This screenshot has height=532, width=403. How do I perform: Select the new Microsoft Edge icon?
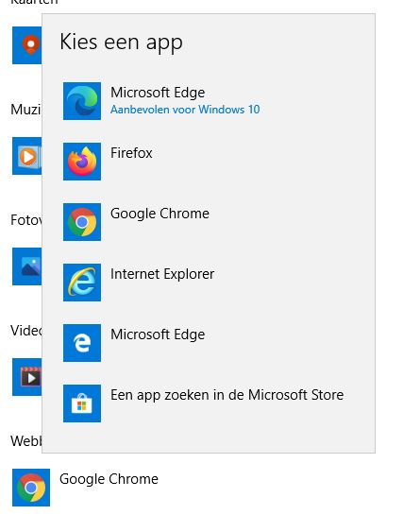coord(82,101)
